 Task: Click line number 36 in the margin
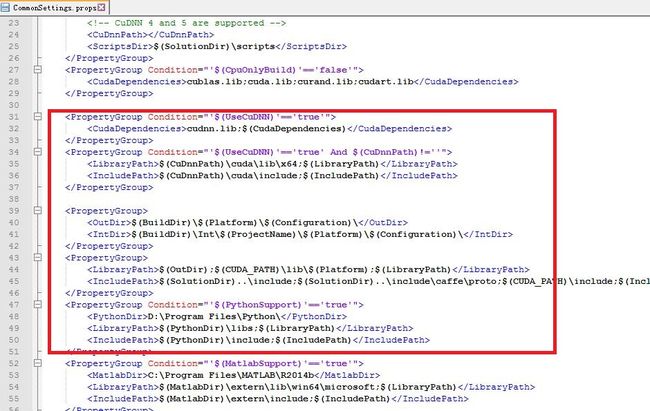pyautogui.click(x=14, y=175)
